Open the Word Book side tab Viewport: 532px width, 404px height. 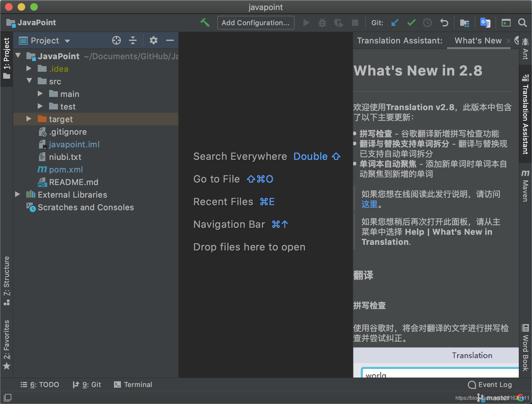(x=525, y=347)
